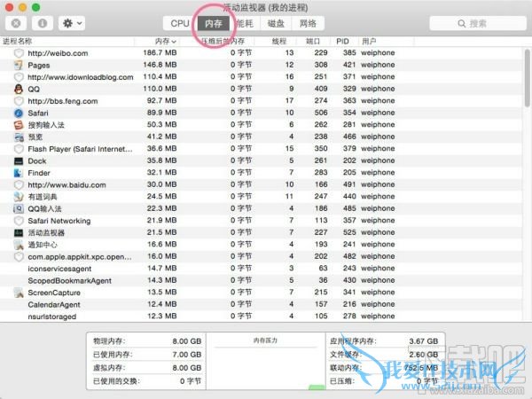Click the 应用程序内存 3.67 GB value
Viewport: 532px width, 399px height.
424,341
